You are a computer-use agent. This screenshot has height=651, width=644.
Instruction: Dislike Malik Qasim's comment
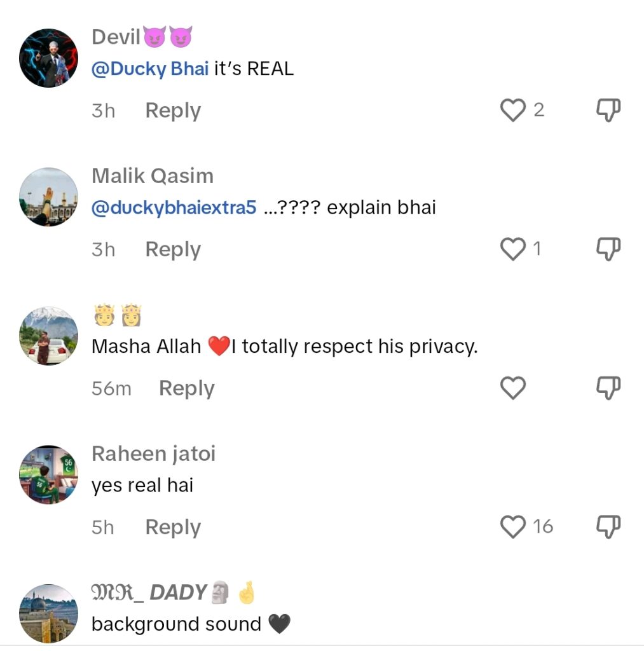(x=608, y=249)
